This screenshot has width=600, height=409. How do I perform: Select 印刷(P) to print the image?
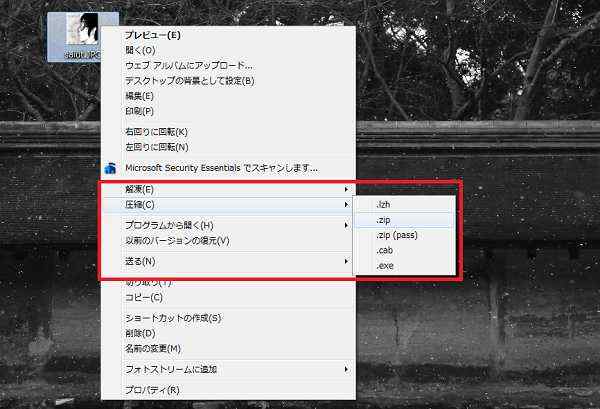point(139,110)
